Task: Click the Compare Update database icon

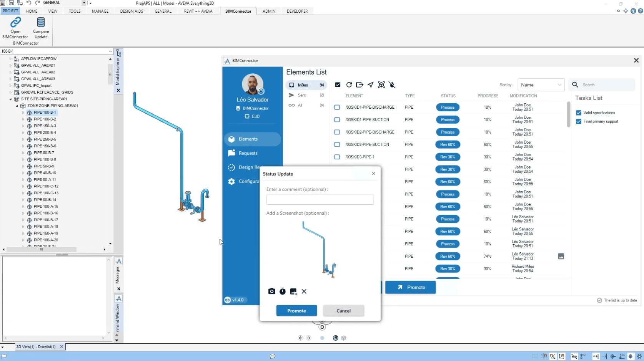Action: click(41, 22)
